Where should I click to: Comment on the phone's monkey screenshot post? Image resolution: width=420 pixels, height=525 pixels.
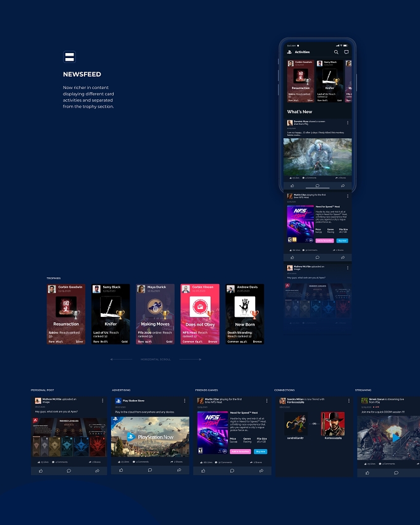tap(317, 185)
